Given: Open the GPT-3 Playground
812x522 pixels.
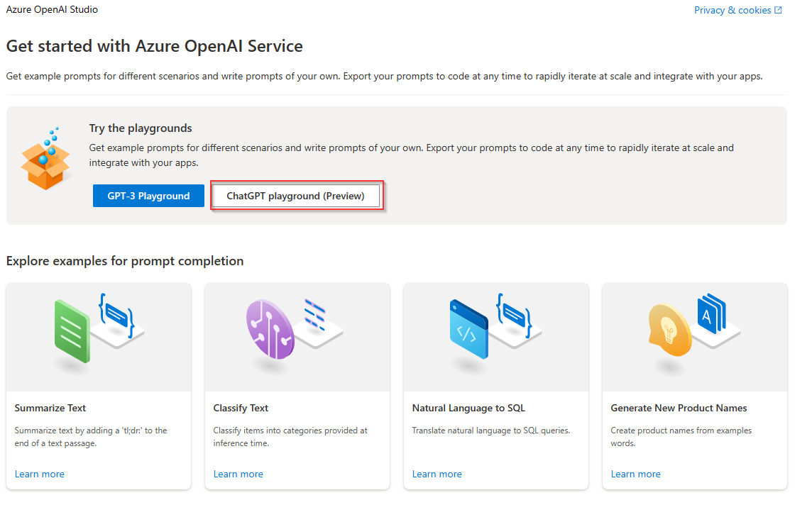Looking at the screenshot, I should click(148, 196).
